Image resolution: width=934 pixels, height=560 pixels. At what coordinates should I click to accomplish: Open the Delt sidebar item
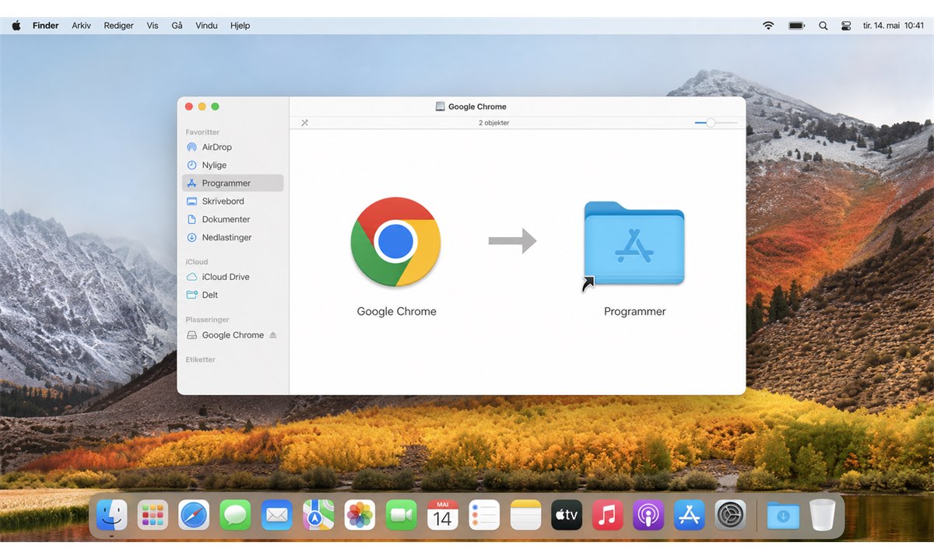pyautogui.click(x=210, y=295)
